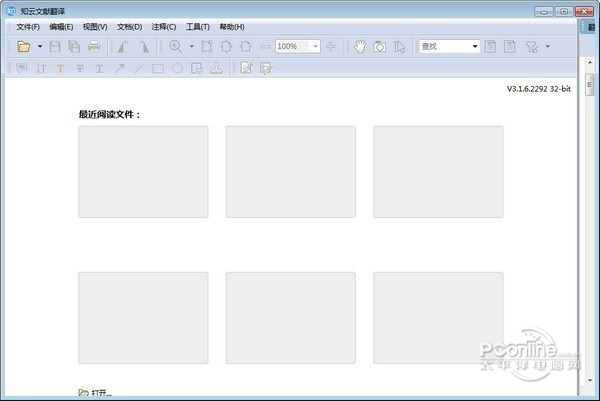This screenshot has width=600, height=401.
Task: Click the Actual Size page icon
Action: point(207,47)
